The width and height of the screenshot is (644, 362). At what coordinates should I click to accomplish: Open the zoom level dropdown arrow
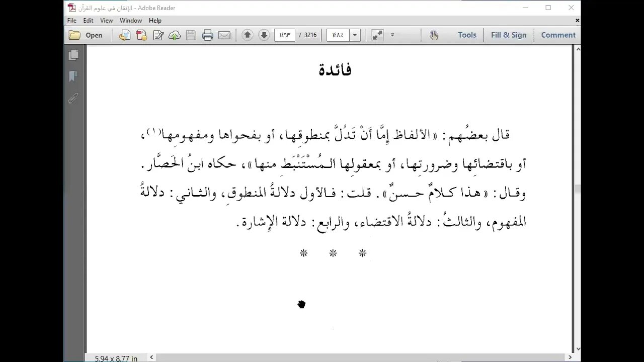point(355,35)
